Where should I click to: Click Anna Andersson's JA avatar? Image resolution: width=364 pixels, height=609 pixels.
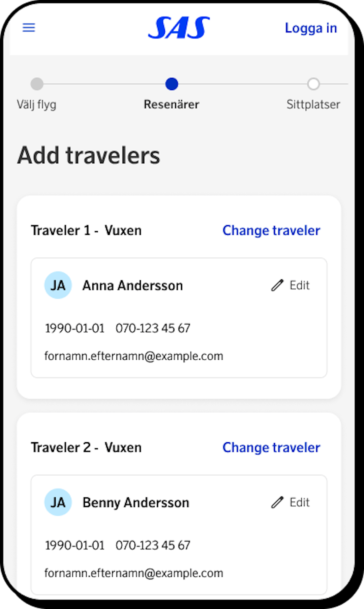click(x=58, y=285)
